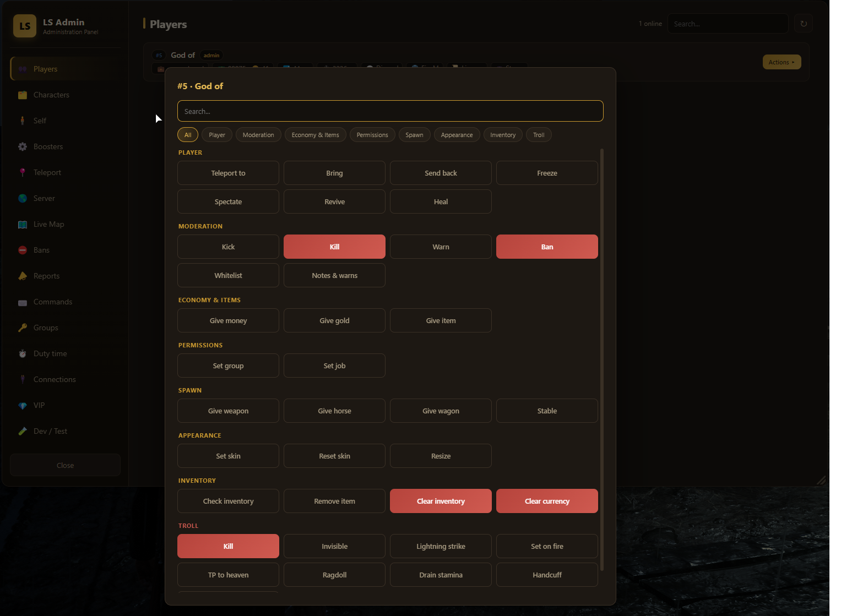
Task: Click the Bans no-entry icon
Action: [23, 250]
